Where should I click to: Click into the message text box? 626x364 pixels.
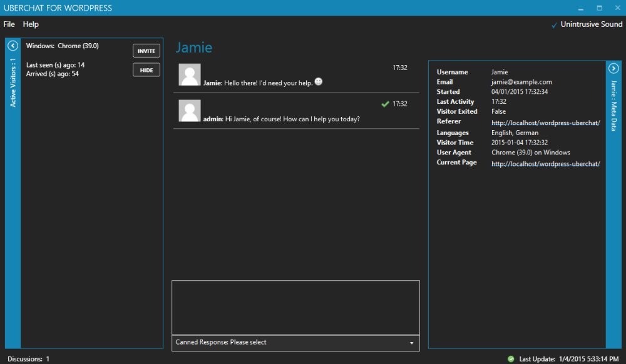[295, 308]
